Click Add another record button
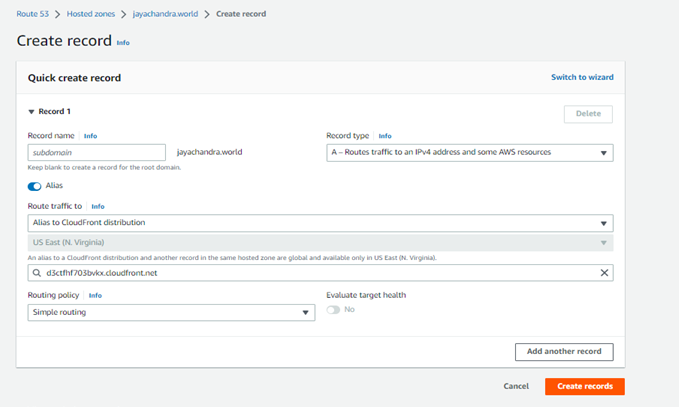This screenshot has height=407, width=679. click(563, 352)
